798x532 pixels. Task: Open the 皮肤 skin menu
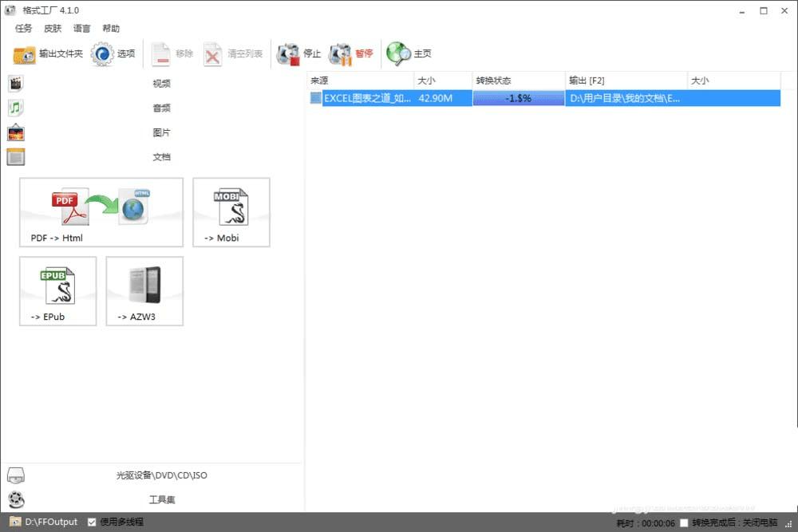click(x=53, y=29)
